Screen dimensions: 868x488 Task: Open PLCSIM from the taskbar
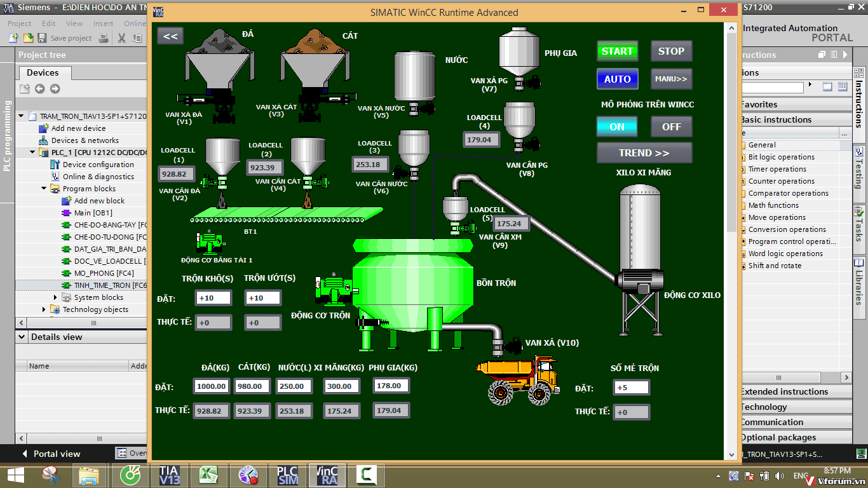click(287, 475)
